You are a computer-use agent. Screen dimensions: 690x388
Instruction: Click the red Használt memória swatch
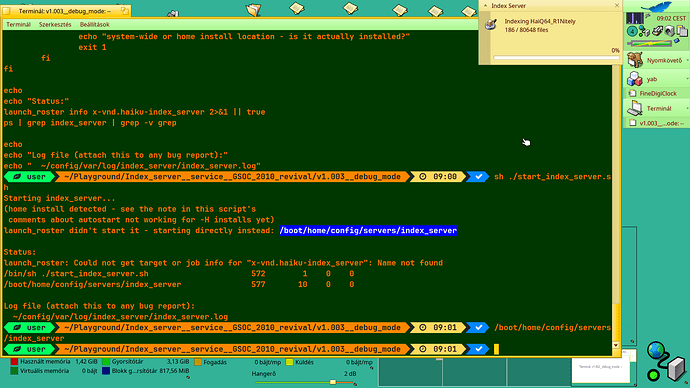click(x=14, y=362)
